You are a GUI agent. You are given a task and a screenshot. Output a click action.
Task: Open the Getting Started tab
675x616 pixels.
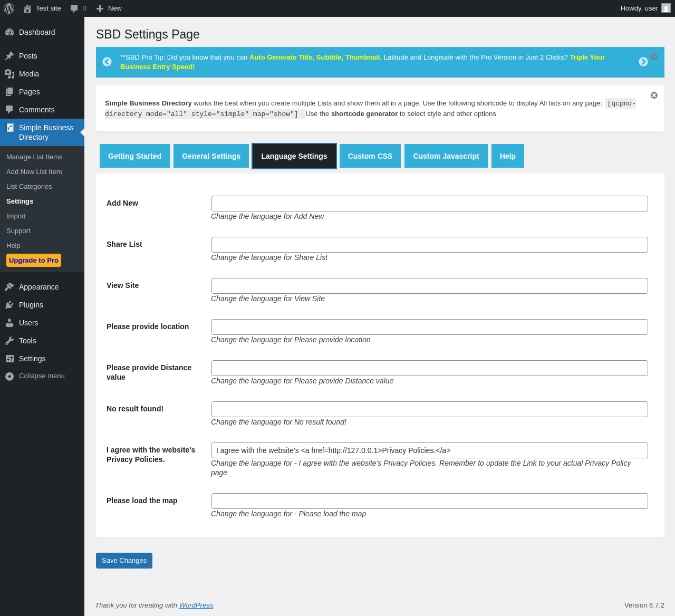[x=134, y=156]
